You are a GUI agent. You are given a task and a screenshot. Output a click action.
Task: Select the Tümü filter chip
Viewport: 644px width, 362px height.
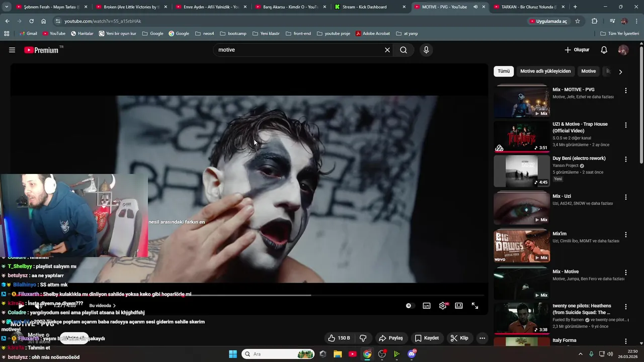[x=504, y=71]
